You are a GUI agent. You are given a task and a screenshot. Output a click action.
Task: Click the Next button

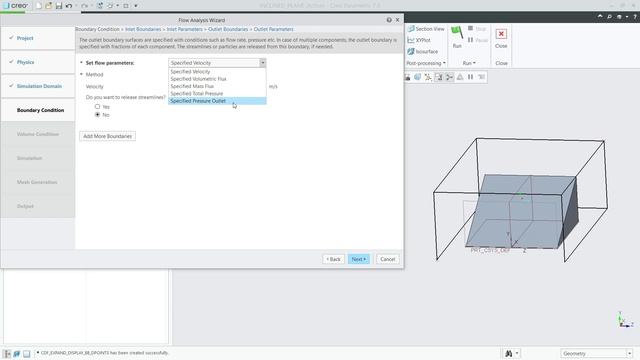point(359,259)
